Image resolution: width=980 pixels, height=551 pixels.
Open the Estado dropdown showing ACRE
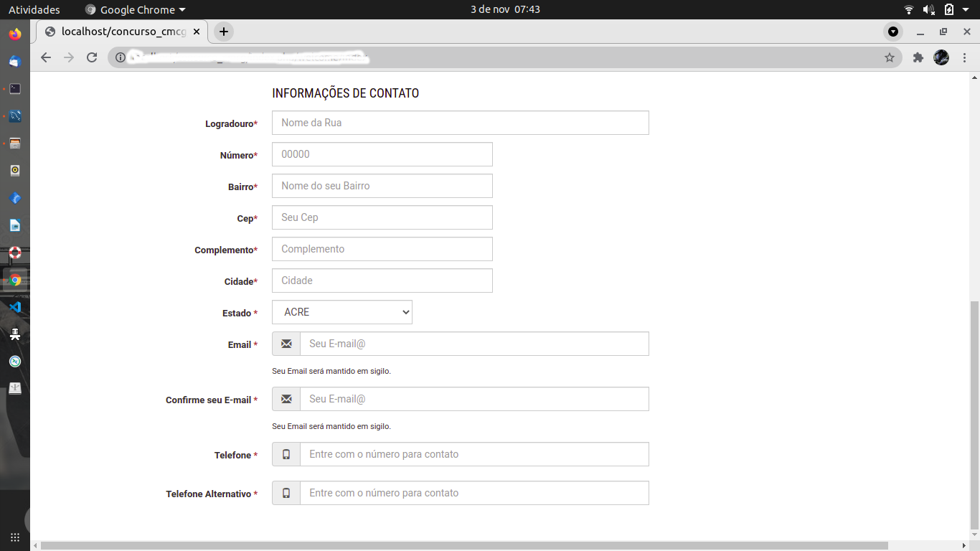pyautogui.click(x=342, y=312)
